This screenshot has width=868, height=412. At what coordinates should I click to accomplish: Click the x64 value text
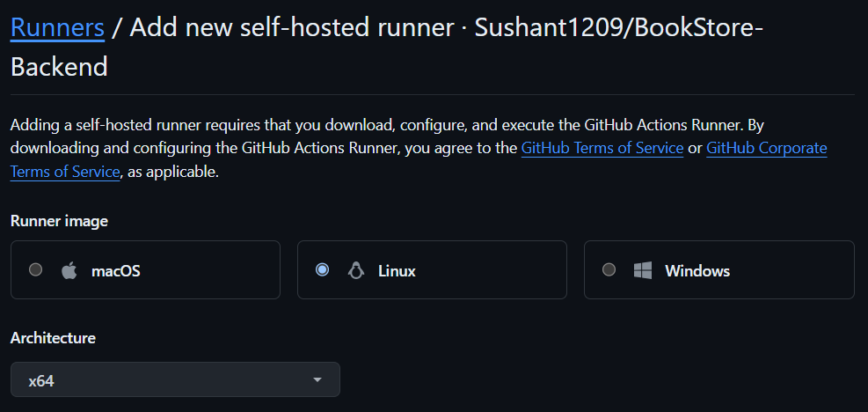pos(40,380)
